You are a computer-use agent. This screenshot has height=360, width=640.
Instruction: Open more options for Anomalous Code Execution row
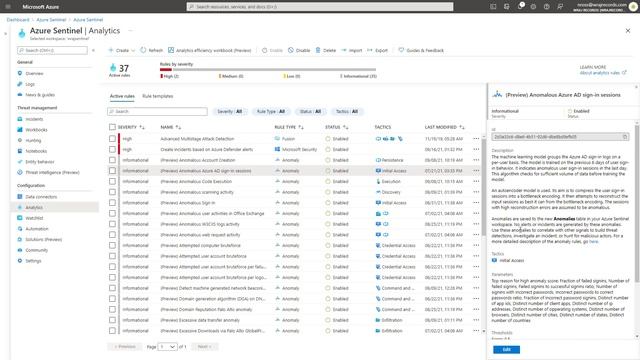pos(476,181)
